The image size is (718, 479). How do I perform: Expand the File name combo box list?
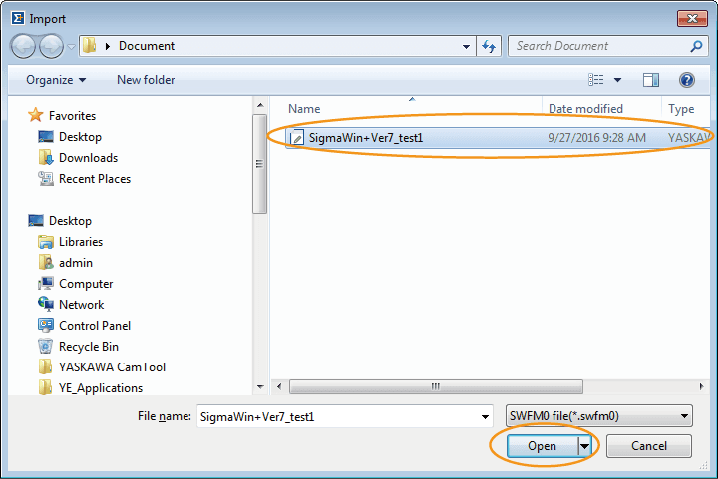[486, 416]
